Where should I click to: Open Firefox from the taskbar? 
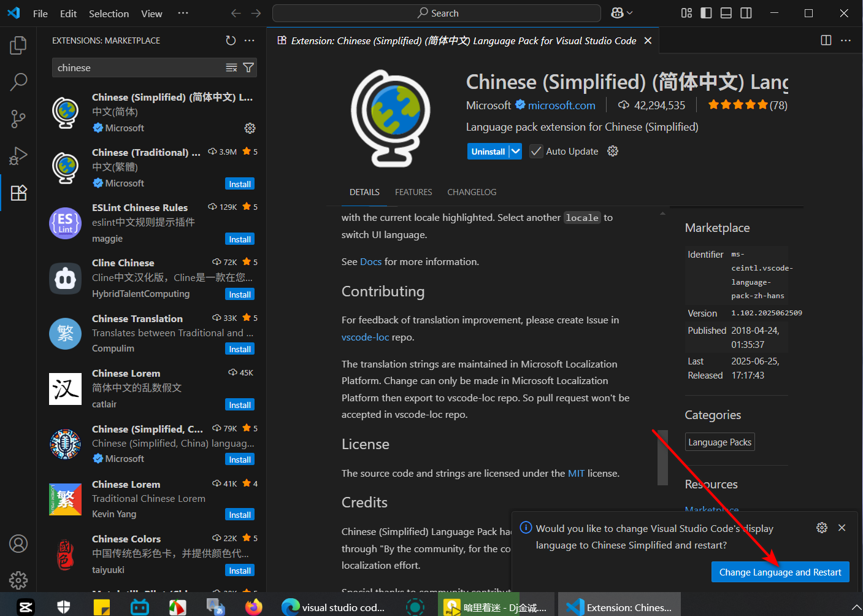pos(253,607)
